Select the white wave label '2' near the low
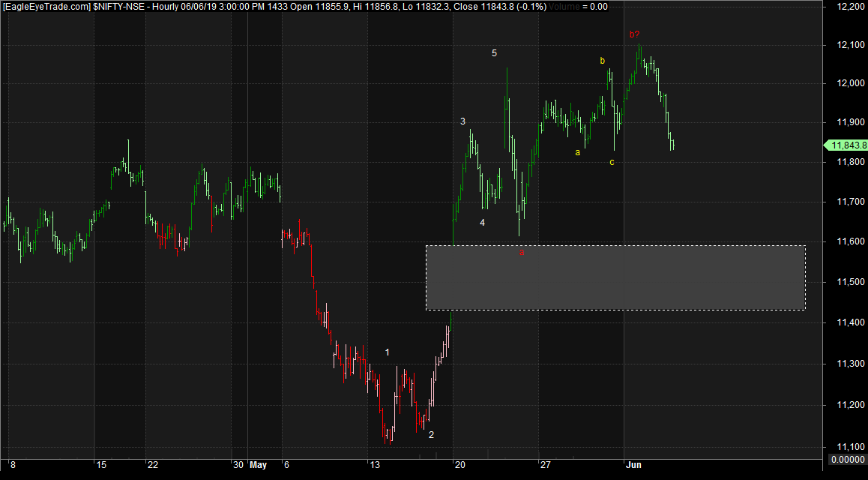Viewport: 868px width, 480px height. coord(431,435)
